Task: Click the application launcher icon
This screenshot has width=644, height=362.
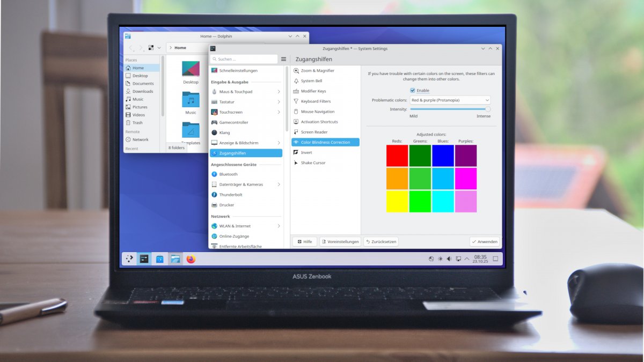Action: 129,259
